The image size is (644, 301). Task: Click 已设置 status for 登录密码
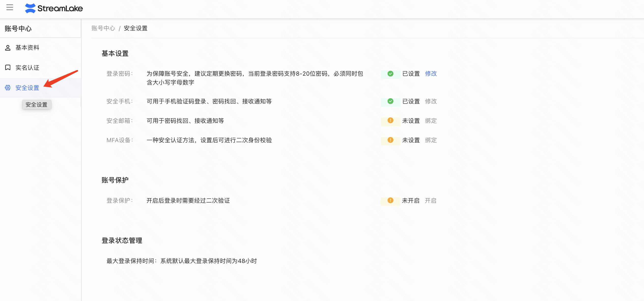coord(411,74)
